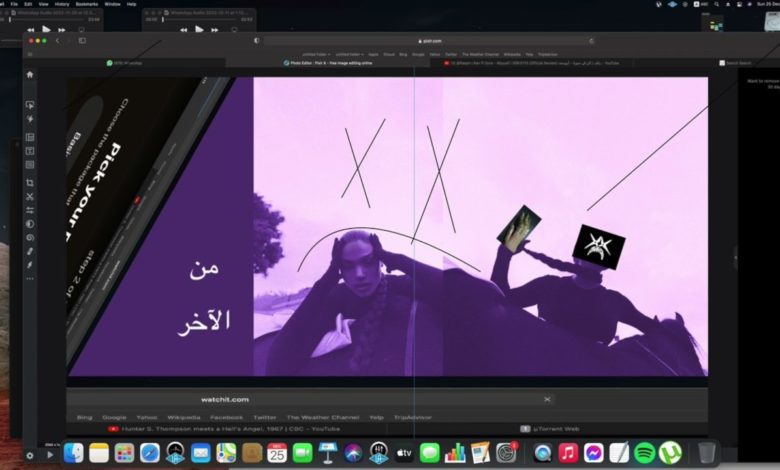Viewport: 780px width, 470px height.
Task: Open Calendar showing 25 in dock
Action: pos(277,453)
